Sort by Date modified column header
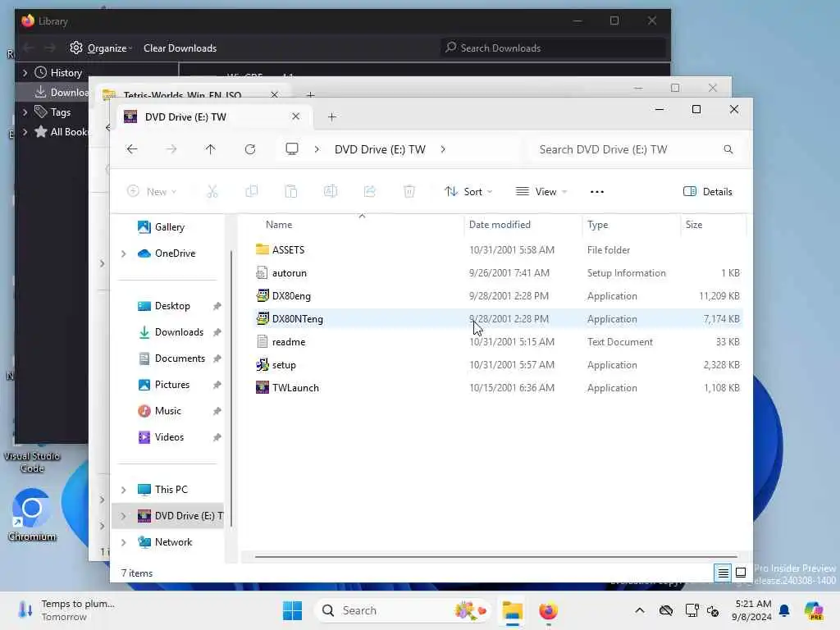The height and width of the screenshot is (630, 840). coord(500,225)
